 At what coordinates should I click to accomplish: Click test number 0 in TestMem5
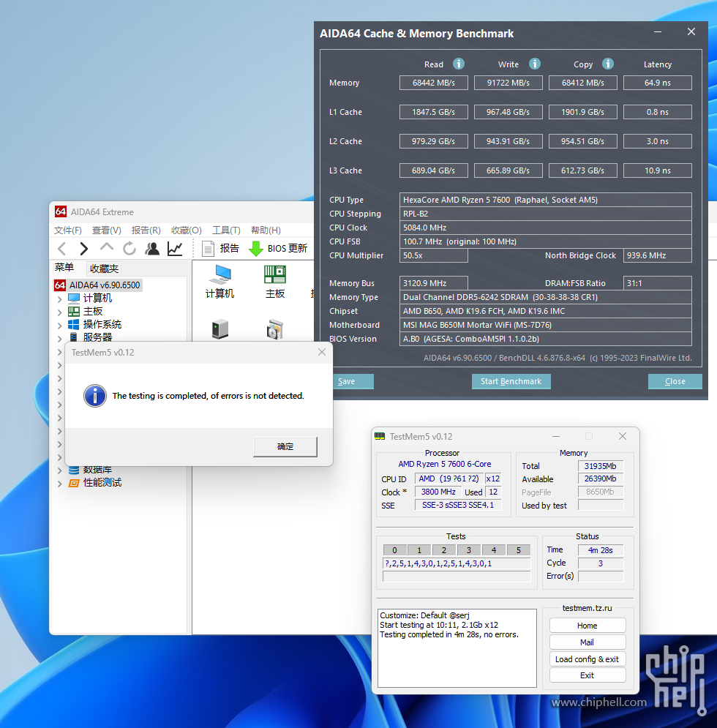pos(395,550)
